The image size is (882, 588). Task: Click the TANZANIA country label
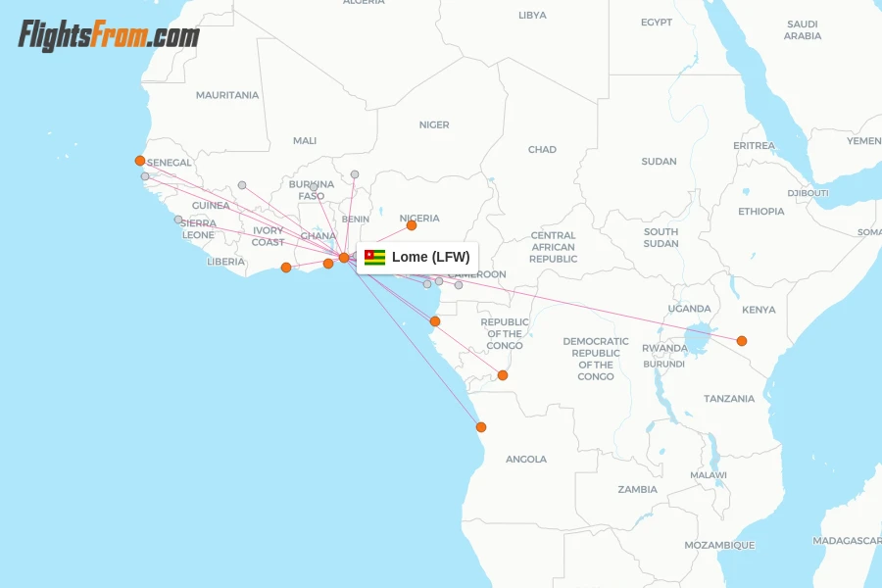click(729, 399)
